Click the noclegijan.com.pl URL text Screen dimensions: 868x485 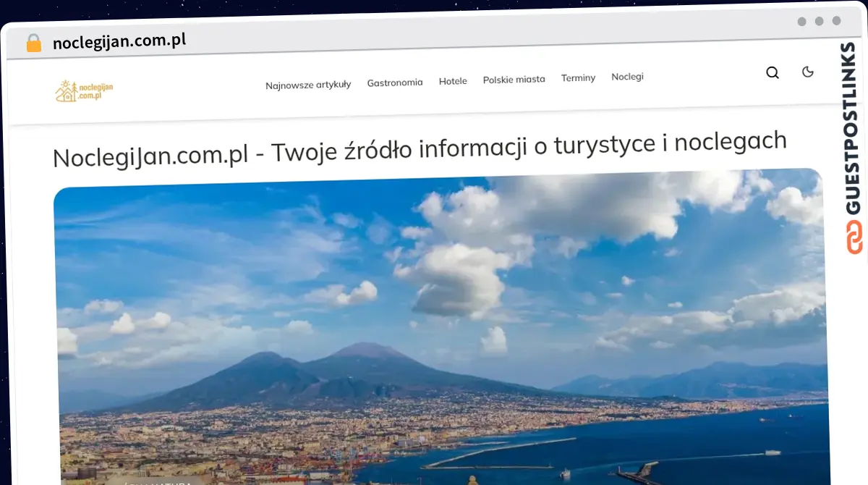tap(119, 41)
